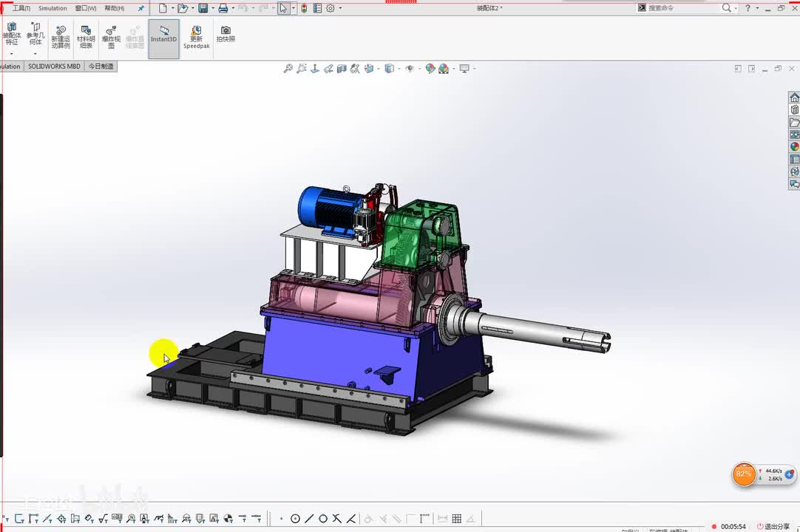Open the 装配体特征 assembly features tool
This screenshot has width=800, height=532.
coord(12,34)
